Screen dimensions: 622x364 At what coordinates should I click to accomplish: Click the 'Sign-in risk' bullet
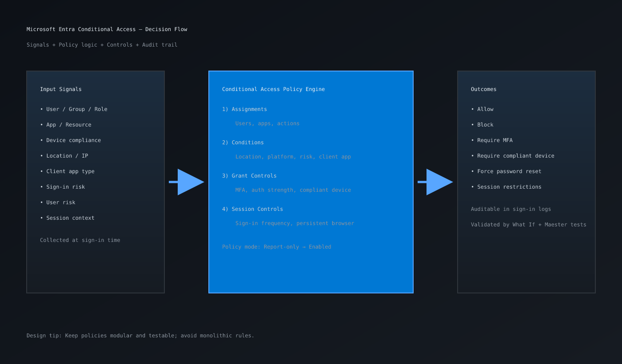tap(63, 187)
